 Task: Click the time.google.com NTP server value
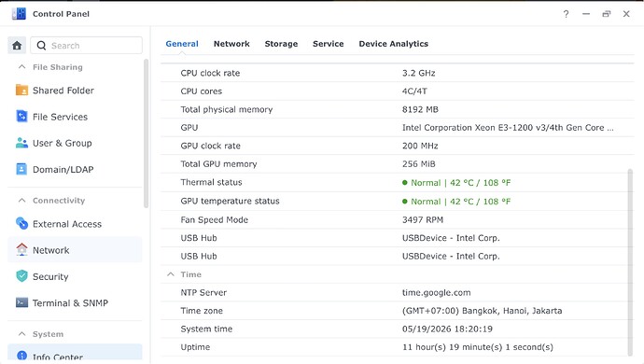click(x=436, y=292)
